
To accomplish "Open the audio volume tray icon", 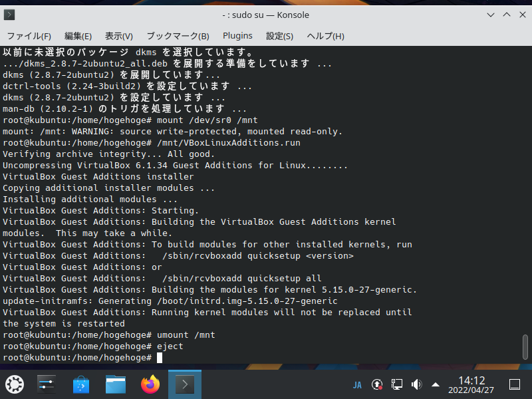I will pos(416,384).
